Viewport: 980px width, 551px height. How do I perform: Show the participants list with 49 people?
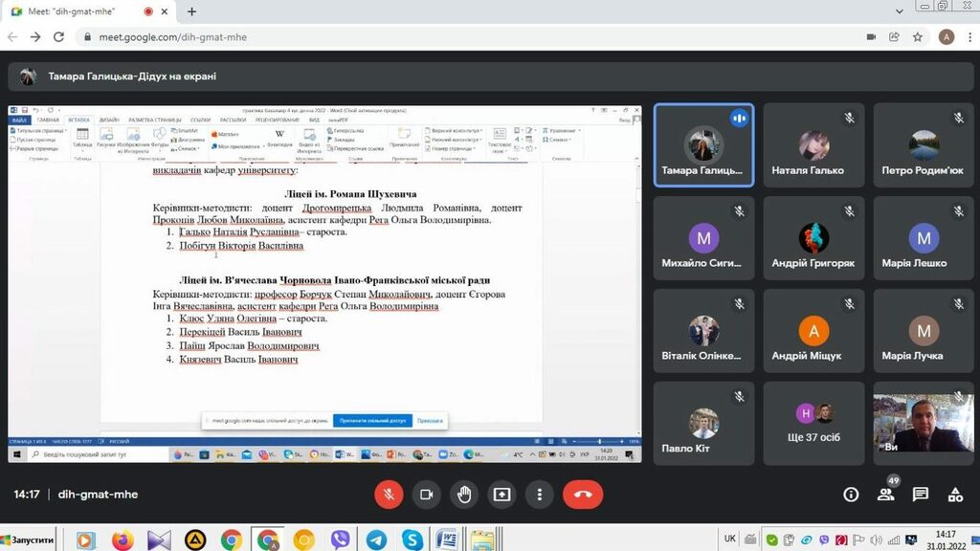[886, 495]
